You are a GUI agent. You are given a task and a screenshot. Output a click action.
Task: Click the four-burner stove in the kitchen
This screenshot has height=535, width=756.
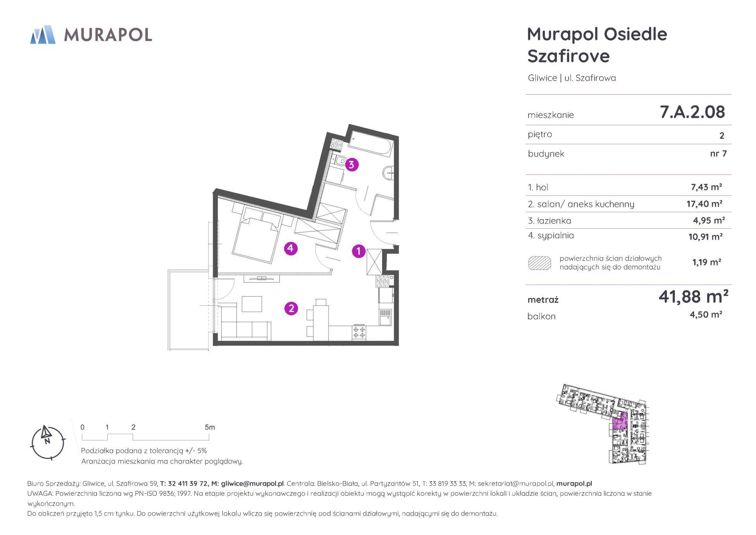[359, 333]
